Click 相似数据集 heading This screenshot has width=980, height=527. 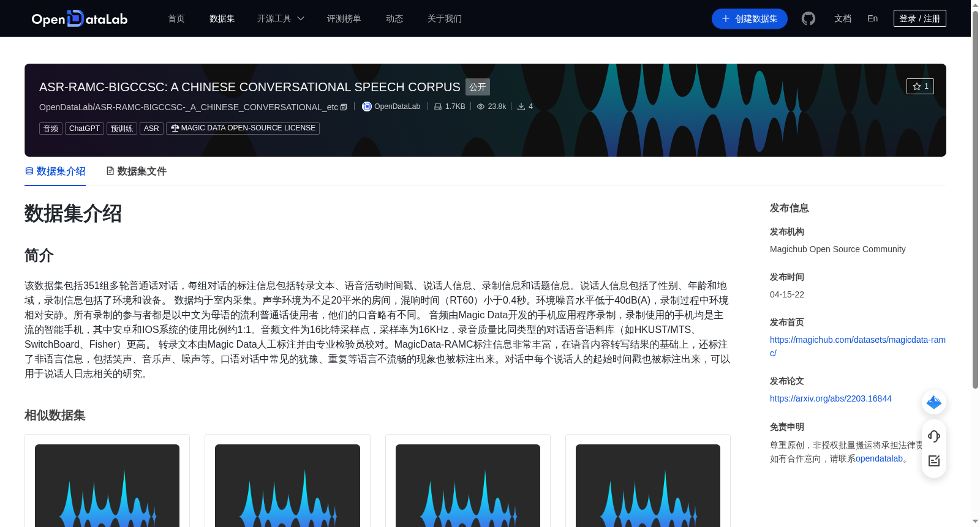pos(55,415)
